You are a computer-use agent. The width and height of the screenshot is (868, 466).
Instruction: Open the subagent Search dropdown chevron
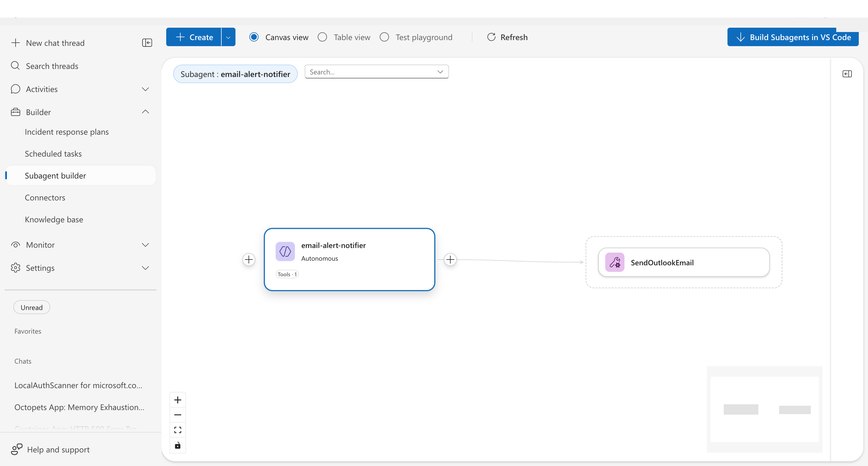pos(440,72)
